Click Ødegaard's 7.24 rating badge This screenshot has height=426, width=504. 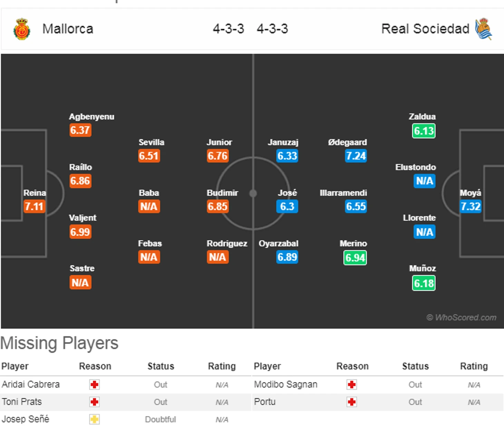(356, 156)
